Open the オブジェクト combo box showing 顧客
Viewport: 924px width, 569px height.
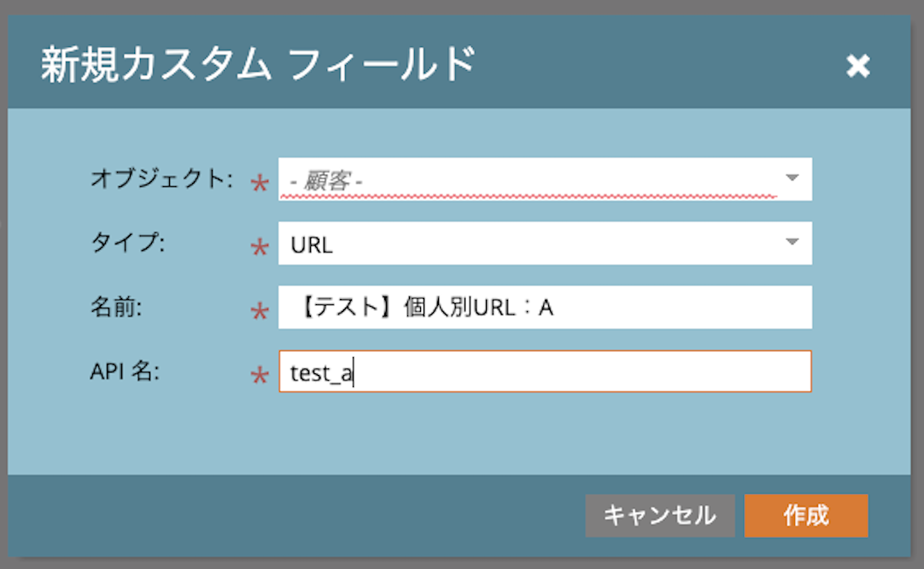tap(529, 180)
